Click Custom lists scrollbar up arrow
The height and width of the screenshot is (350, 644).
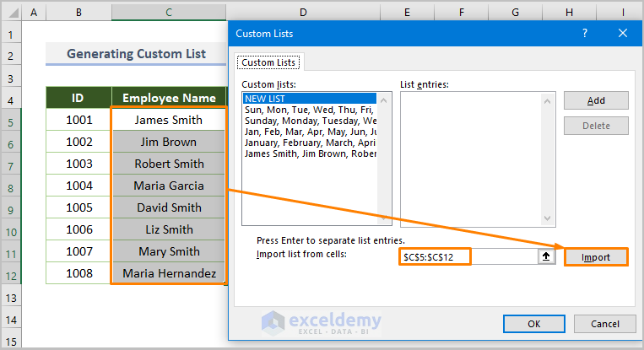coord(383,100)
